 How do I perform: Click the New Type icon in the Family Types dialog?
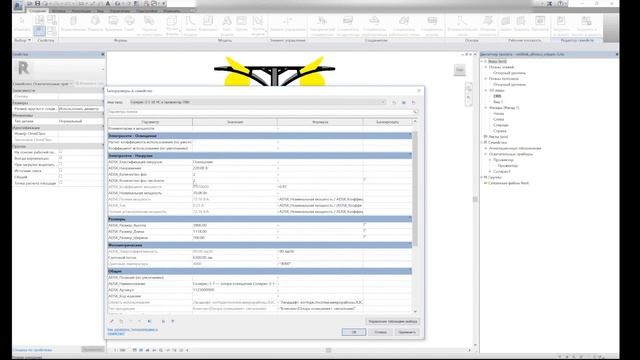(x=394, y=102)
